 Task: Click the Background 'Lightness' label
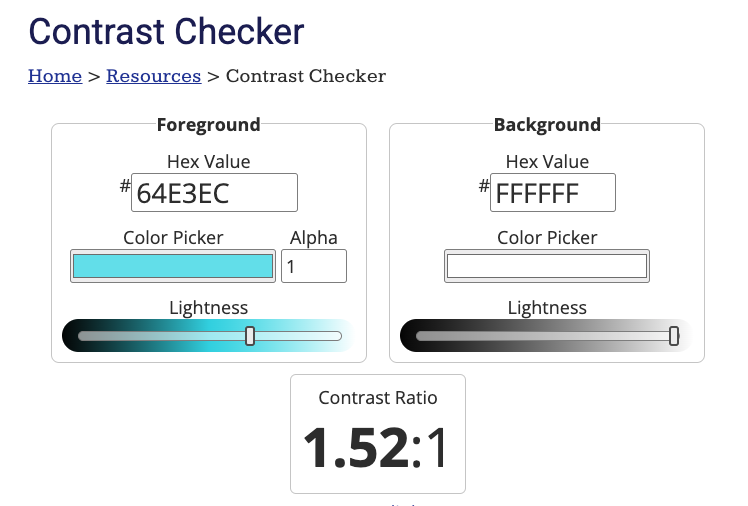(547, 308)
